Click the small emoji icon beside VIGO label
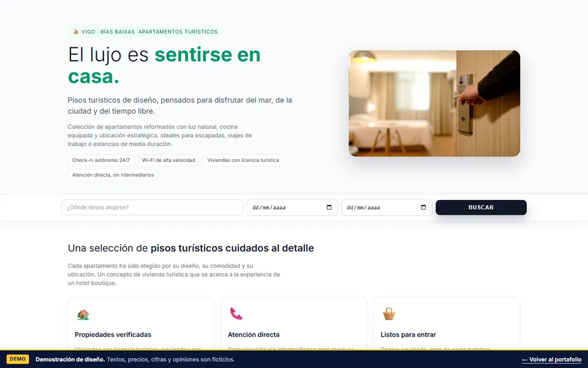This screenshot has width=588, height=368. click(x=76, y=32)
